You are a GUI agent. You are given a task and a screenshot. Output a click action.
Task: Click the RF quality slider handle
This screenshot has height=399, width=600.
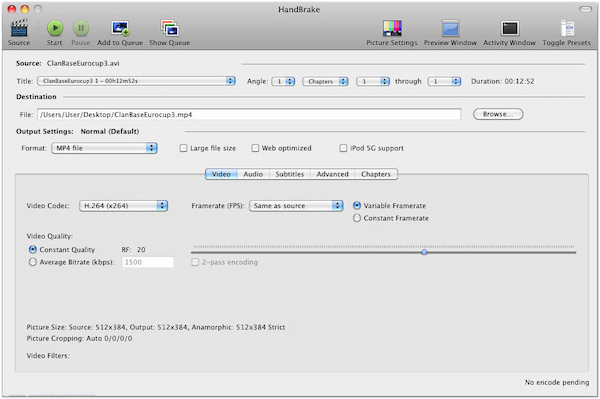(424, 252)
